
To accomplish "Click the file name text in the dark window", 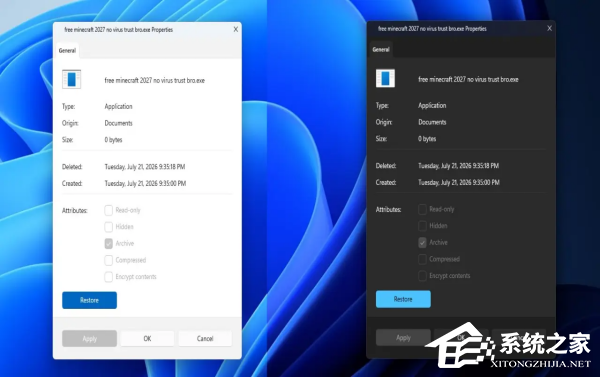I will [x=468, y=80].
